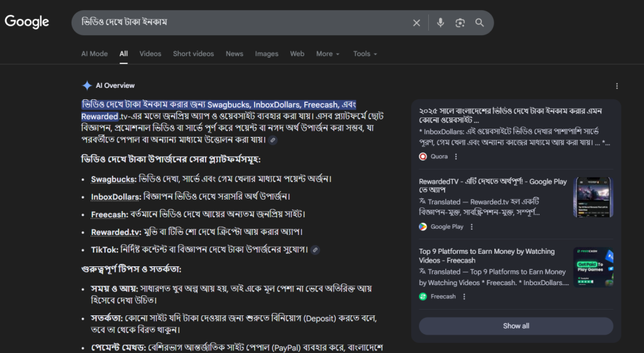Click the পেমেন্ট মেথড bullet about PayPal
Image resolution: width=644 pixels, height=353 pixels.
click(x=236, y=348)
